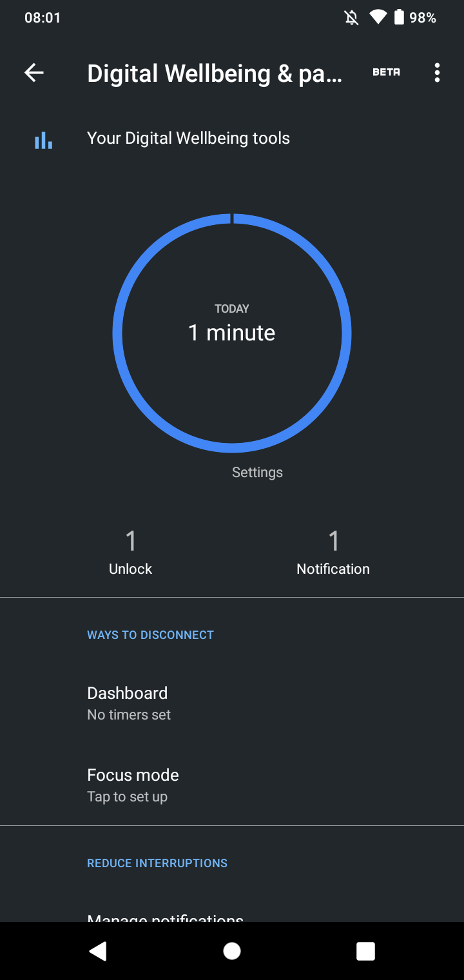Open the three-dot overflow menu
Screen dimensions: 464x980
pos(437,73)
